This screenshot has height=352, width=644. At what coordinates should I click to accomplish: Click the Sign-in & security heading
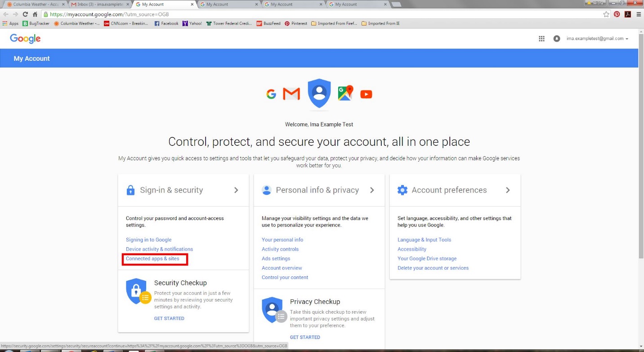coord(171,190)
